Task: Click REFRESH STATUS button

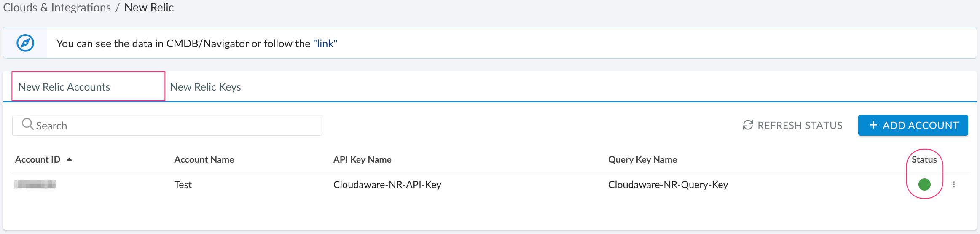Action: pos(792,125)
